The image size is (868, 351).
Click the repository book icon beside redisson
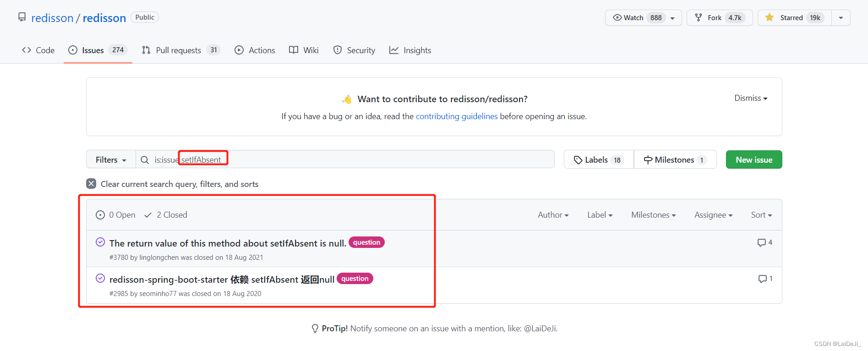tap(22, 17)
